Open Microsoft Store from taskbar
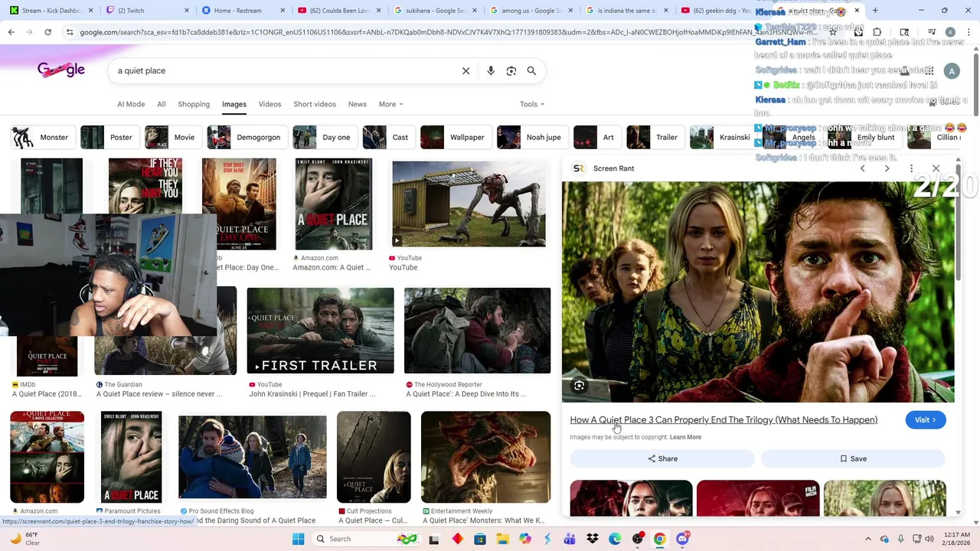 coord(480,539)
